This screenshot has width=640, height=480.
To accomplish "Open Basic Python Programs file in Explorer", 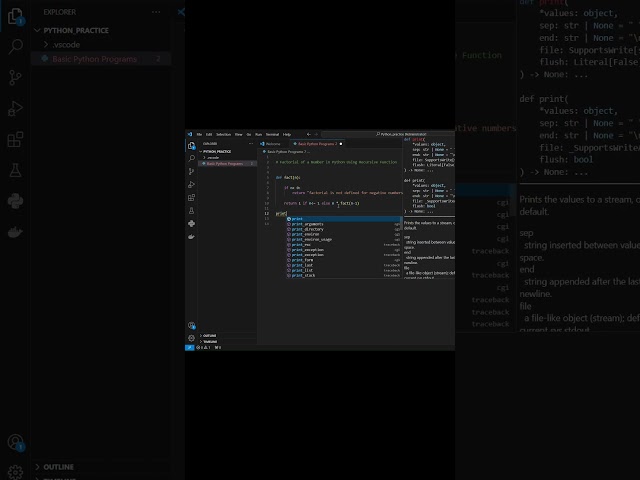I will 228,164.
